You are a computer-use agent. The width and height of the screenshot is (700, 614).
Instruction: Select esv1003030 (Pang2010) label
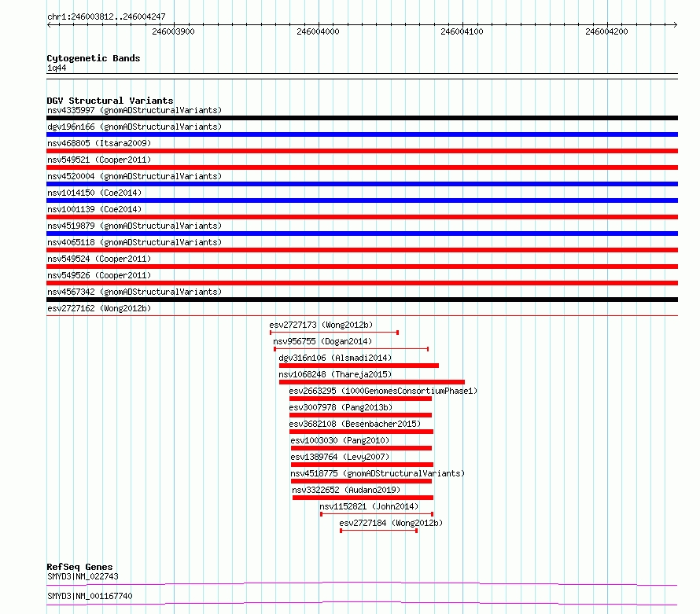click(340, 440)
